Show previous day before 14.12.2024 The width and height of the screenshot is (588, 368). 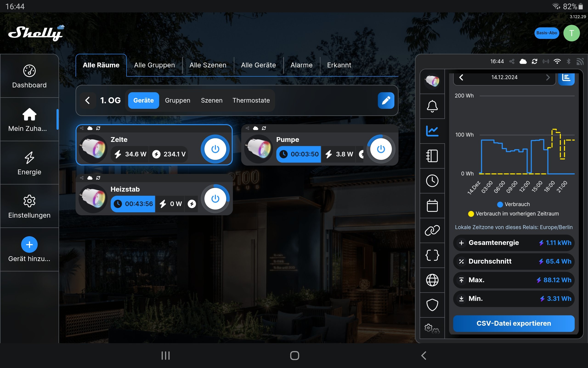pos(461,78)
